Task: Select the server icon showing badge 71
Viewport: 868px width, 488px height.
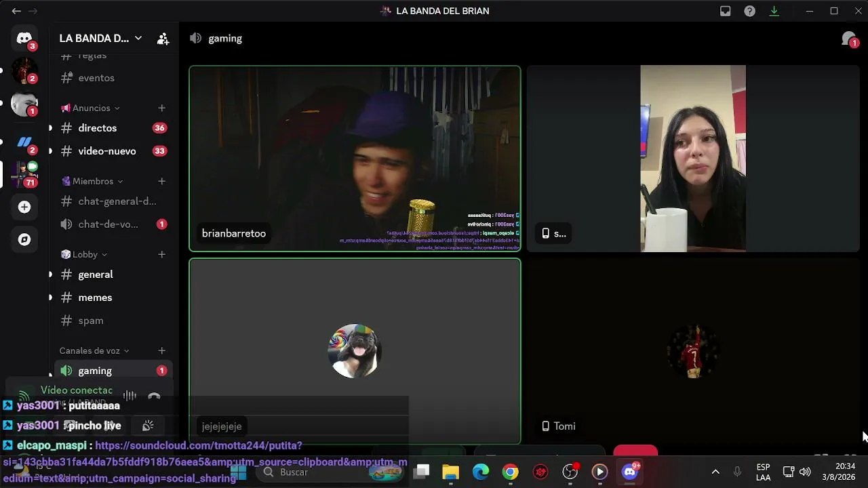Action: [x=24, y=174]
